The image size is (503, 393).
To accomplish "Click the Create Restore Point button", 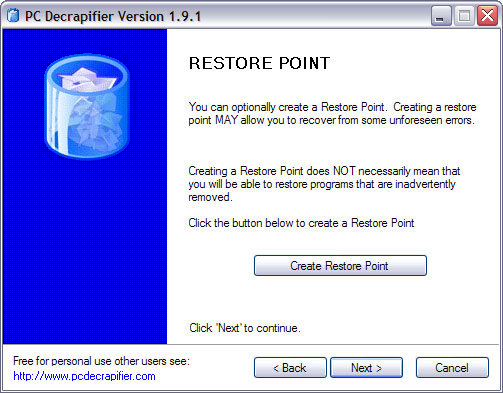I will coord(340,266).
